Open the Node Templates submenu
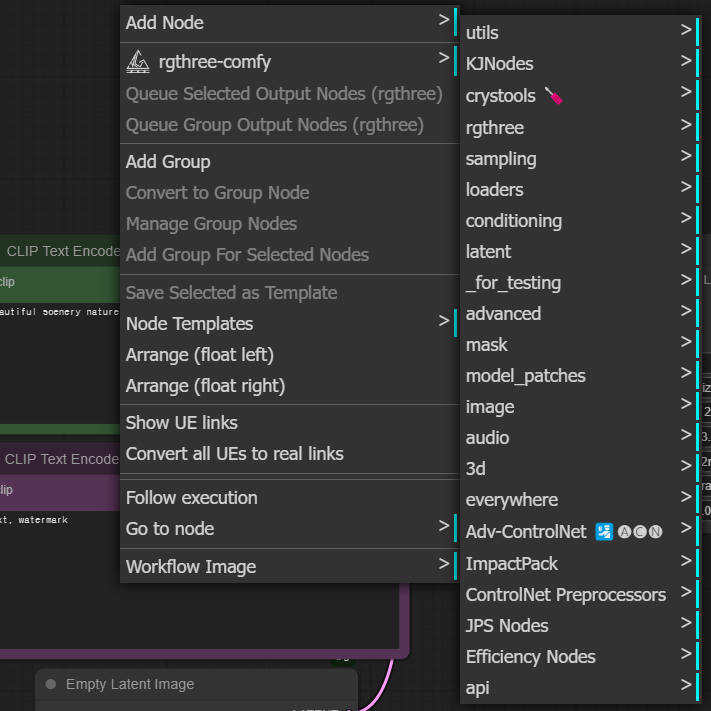Viewport: 711px width, 711px height. pos(290,324)
